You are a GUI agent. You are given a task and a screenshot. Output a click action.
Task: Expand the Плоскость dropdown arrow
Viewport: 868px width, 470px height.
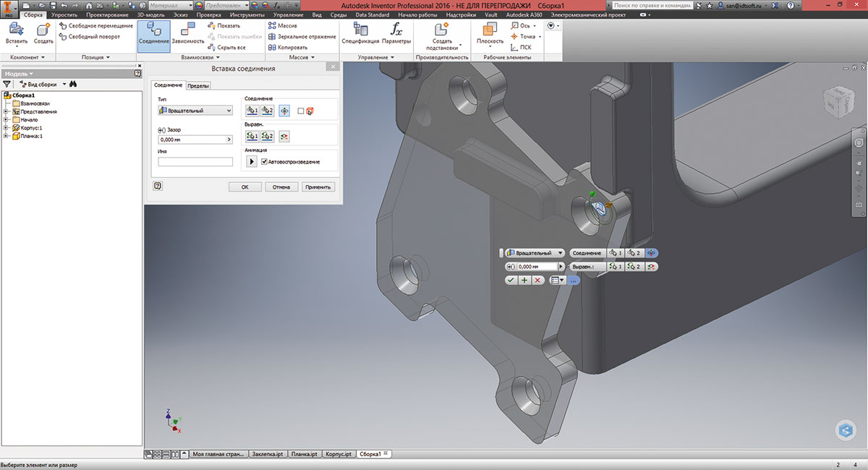(x=490, y=46)
